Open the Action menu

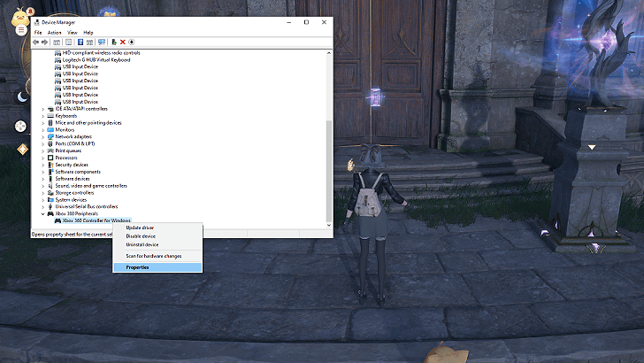pyautogui.click(x=54, y=33)
